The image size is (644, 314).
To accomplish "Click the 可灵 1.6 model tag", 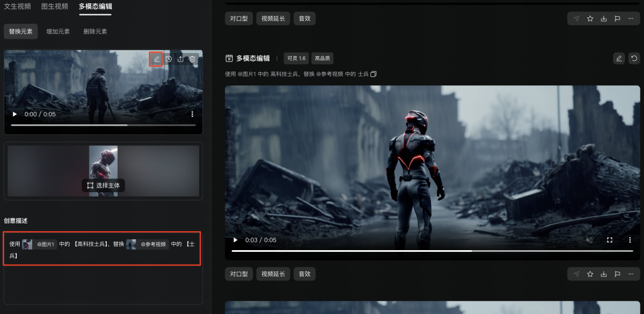I will tap(296, 59).
